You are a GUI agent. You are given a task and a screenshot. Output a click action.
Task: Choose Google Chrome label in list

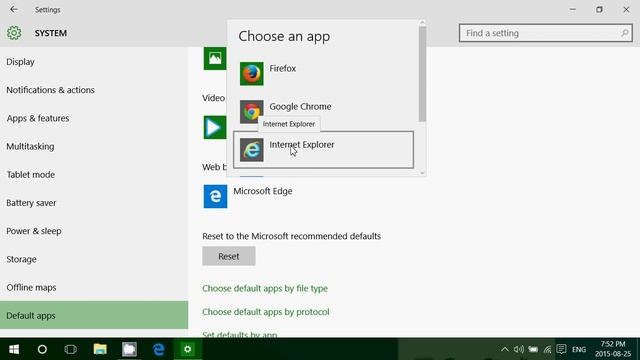click(x=300, y=107)
